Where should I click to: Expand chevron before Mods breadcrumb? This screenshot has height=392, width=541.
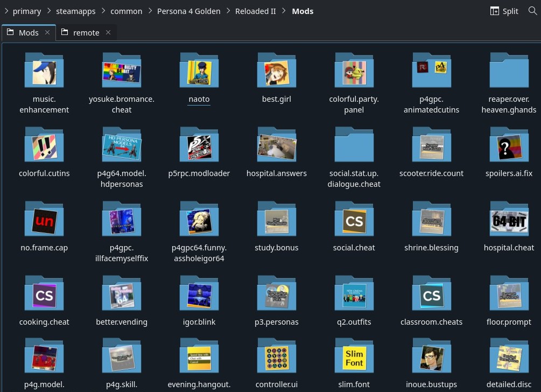tap(284, 11)
